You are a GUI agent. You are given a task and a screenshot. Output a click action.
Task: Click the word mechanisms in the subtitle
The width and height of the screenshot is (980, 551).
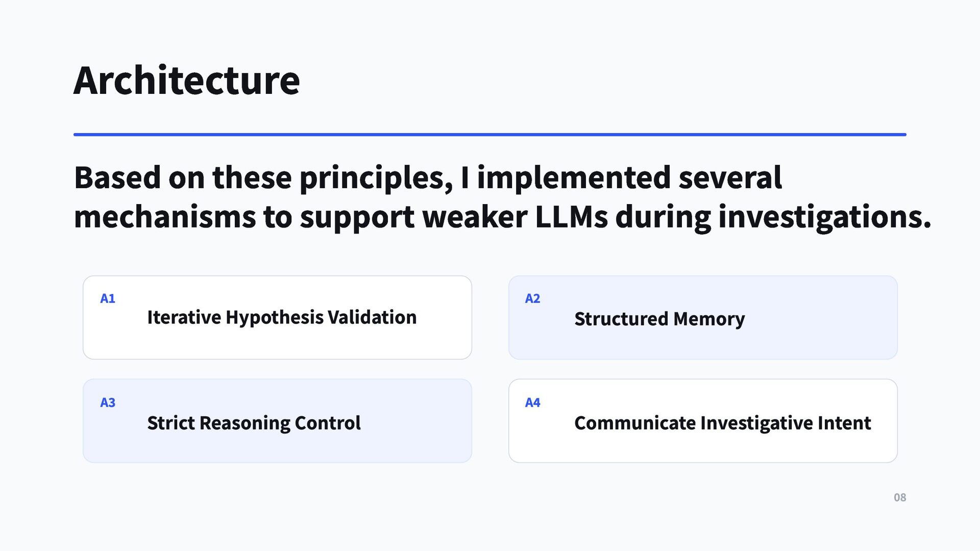click(165, 216)
